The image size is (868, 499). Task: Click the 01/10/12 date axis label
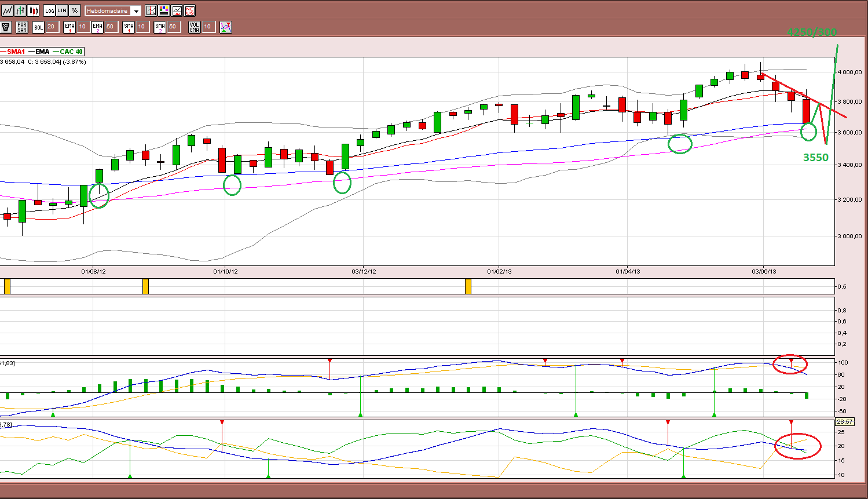point(226,271)
